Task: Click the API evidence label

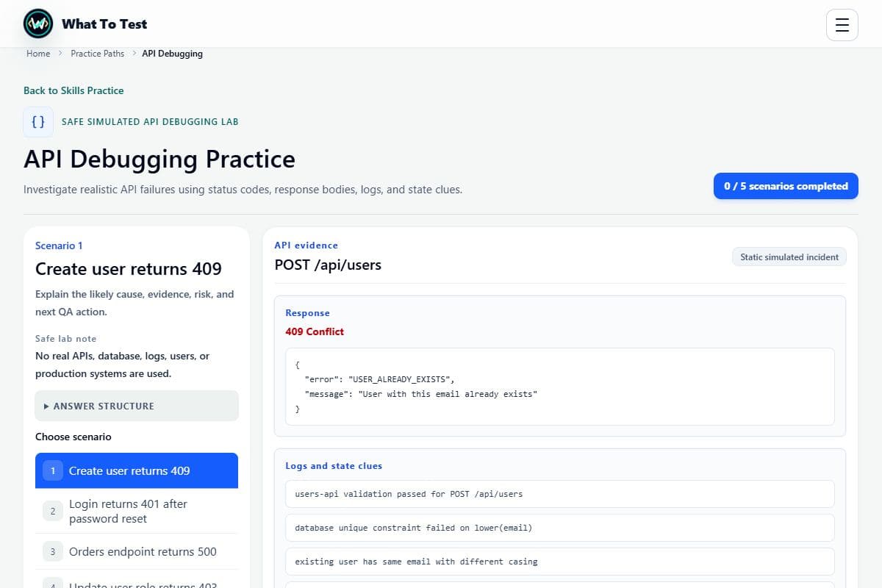Action: pyautogui.click(x=306, y=245)
